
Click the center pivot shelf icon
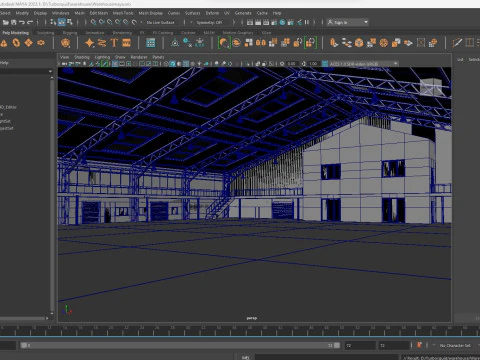pos(175,43)
